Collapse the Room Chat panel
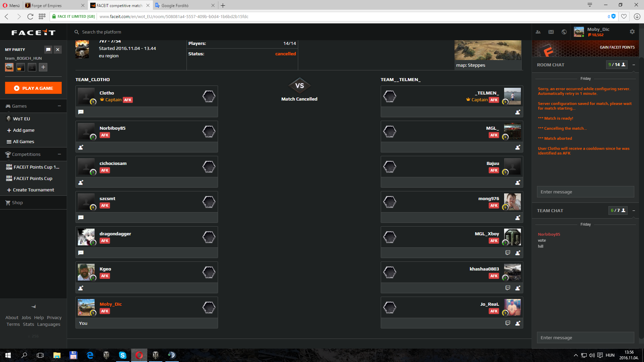Viewport: 644px width, 362px height. [x=634, y=65]
